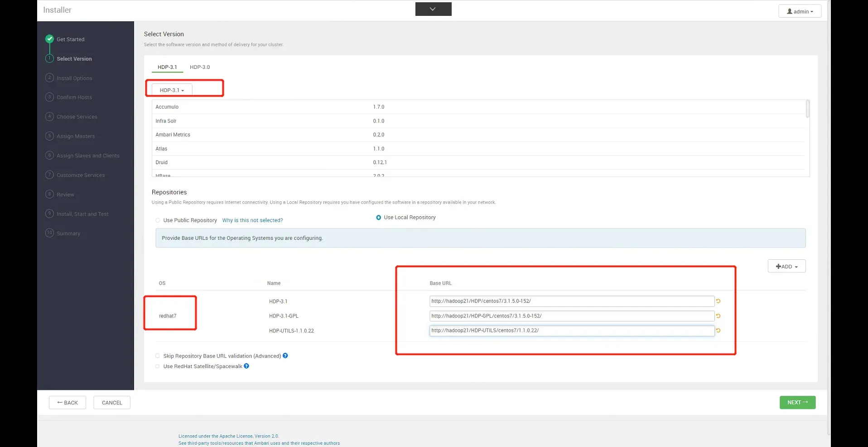Switch to the HDP-3.0 tab

[x=200, y=67]
